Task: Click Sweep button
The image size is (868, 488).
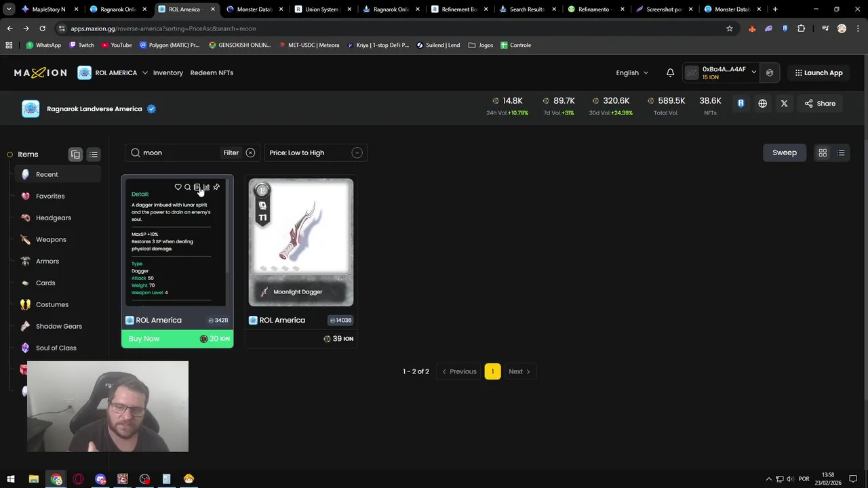Action: click(x=785, y=152)
